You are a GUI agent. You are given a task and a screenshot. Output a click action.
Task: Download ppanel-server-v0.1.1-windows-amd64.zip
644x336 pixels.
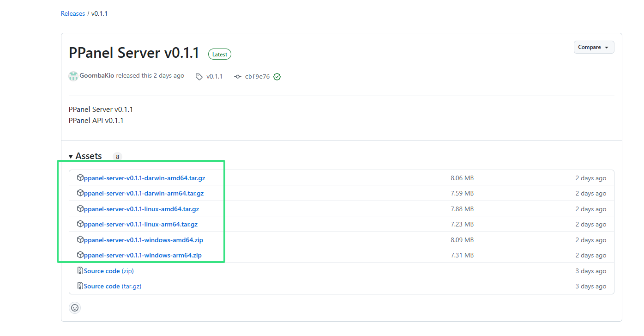[x=144, y=240]
